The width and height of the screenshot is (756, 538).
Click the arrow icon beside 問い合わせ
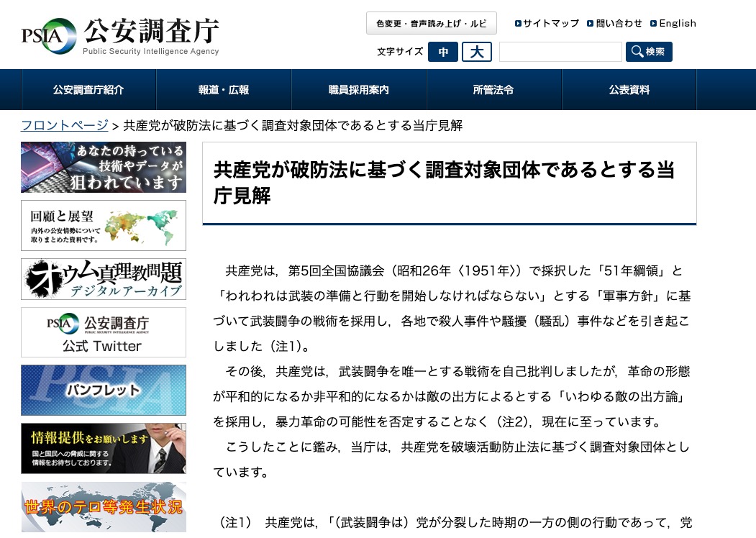pos(590,24)
